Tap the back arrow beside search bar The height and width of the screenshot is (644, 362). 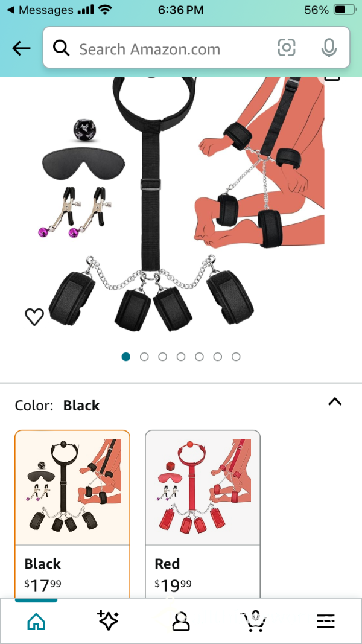(21, 48)
